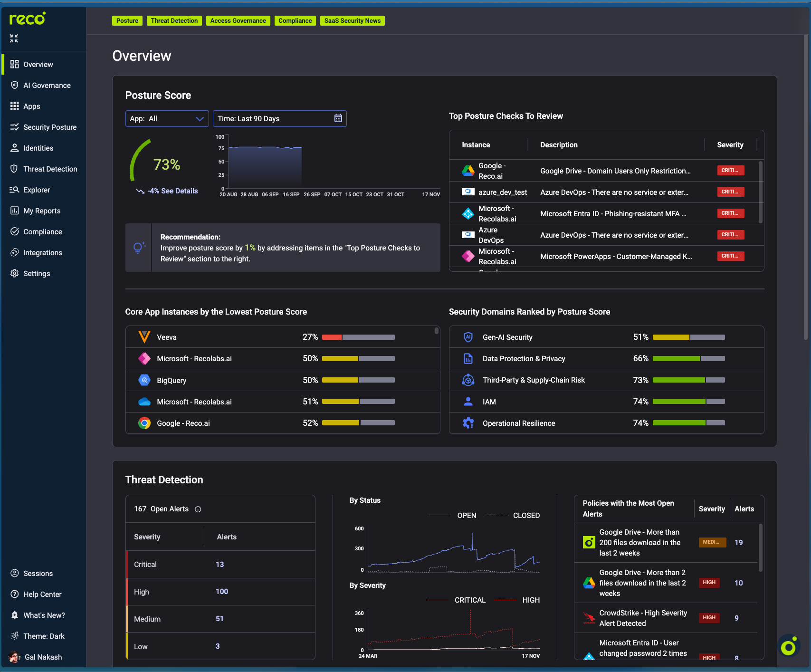
Task: Select the Access Governance top tab
Action: 238,20
